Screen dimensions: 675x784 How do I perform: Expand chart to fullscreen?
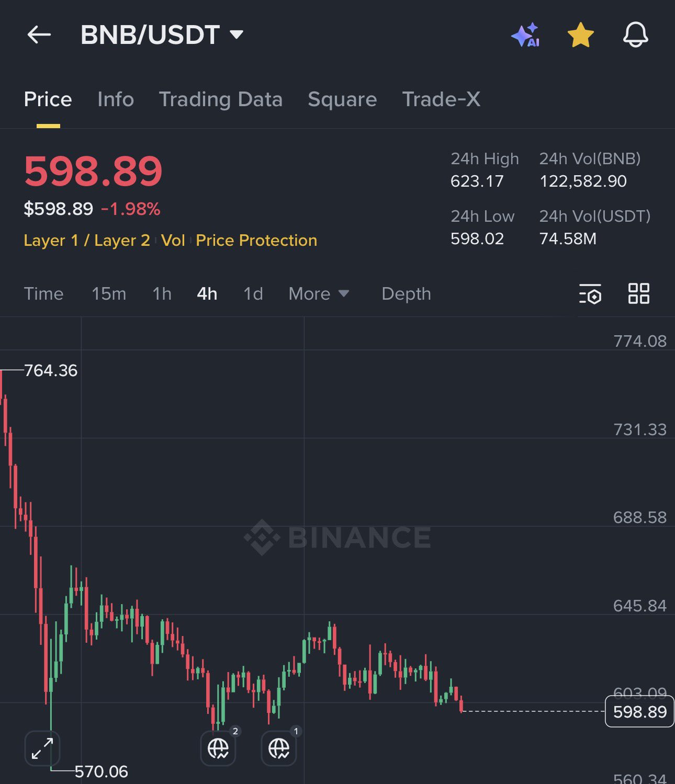point(42,748)
